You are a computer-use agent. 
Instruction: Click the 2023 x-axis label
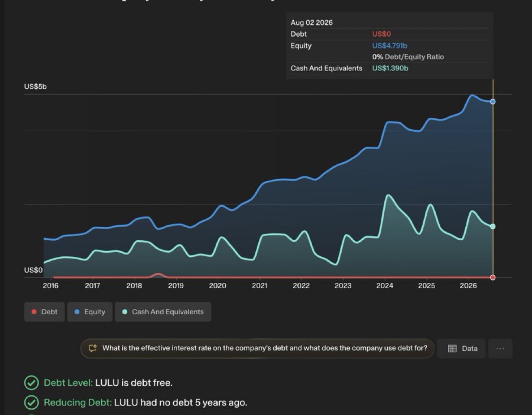pyautogui.click(x=343, y=285)
